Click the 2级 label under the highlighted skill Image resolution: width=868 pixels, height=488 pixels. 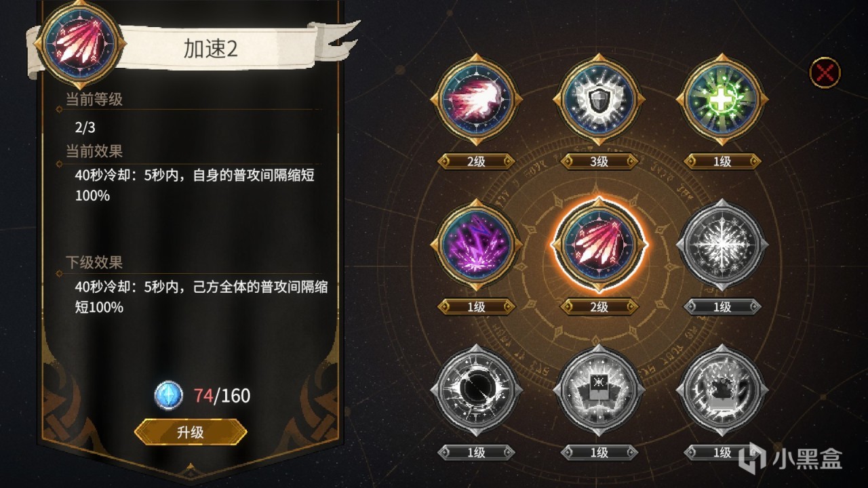tap(599, 307)
